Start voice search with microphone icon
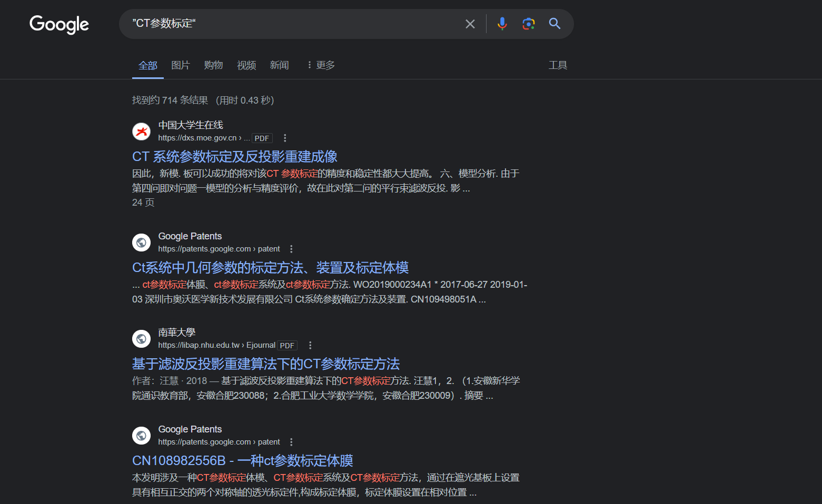The height and width of the screenshot is (504, 822). pos(502,24)
